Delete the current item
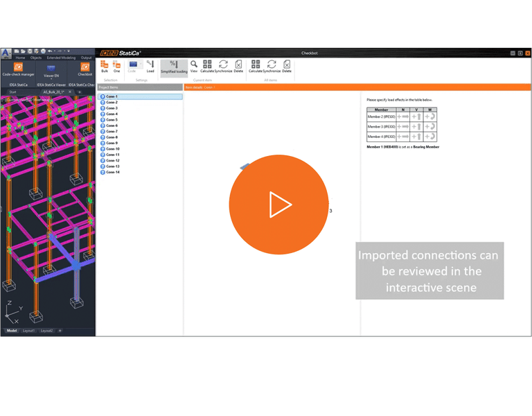 coord(238,67)
